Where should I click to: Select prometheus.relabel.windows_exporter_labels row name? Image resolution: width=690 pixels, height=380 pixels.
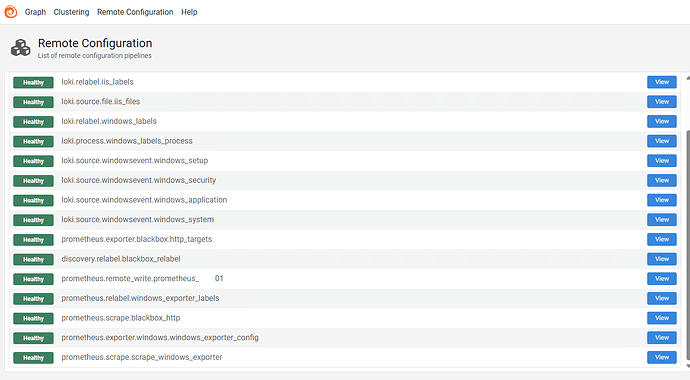(x=140, y=298)
